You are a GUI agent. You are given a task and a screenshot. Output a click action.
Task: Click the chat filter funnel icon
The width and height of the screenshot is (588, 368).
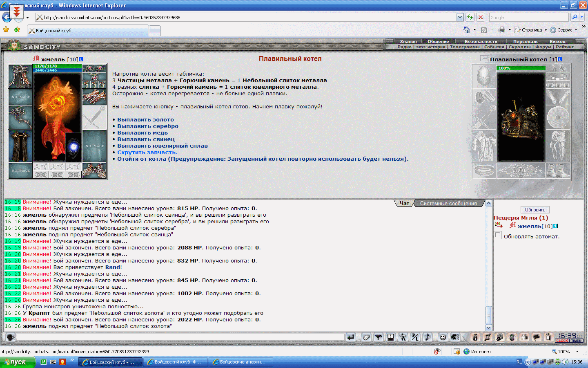pos(379,337)
